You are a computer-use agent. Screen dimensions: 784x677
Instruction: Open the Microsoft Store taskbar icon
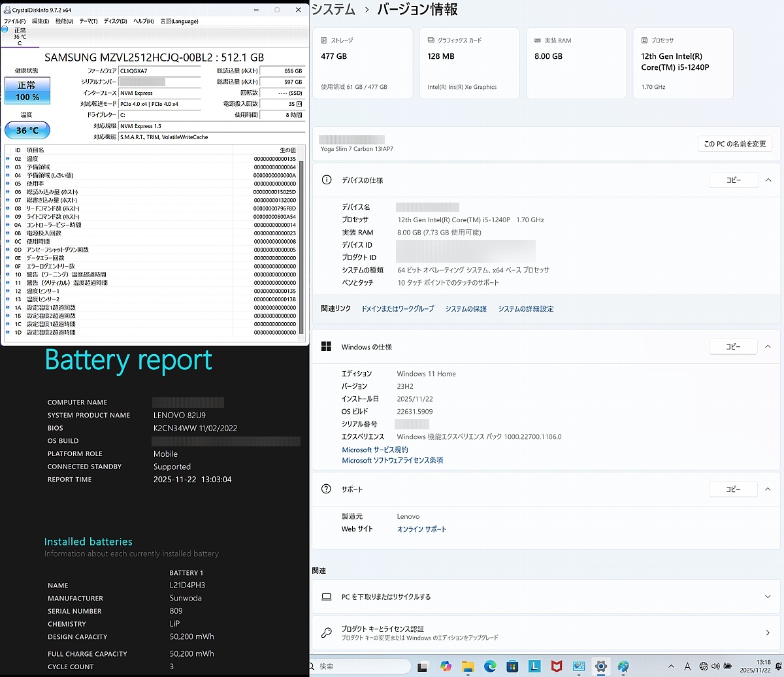click(x=513, y=666)
